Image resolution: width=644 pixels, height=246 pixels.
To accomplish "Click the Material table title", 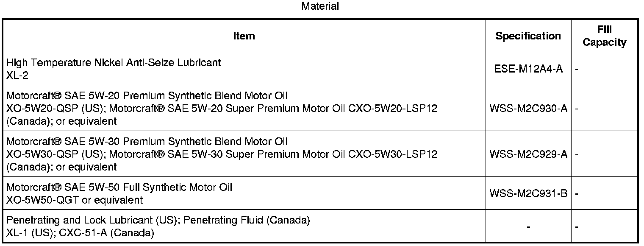I will 320,6.
